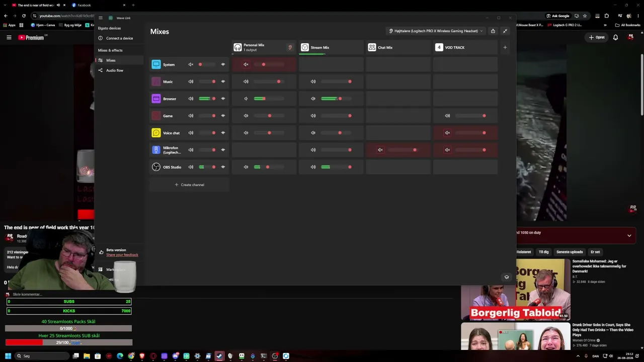
Task: Unmute the System channel master
Action: 191,64
